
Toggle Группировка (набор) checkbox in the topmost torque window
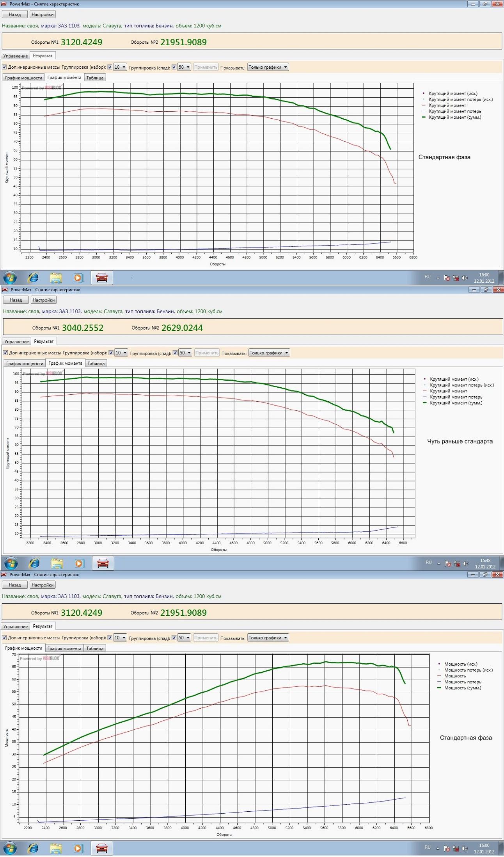point(110,67)
